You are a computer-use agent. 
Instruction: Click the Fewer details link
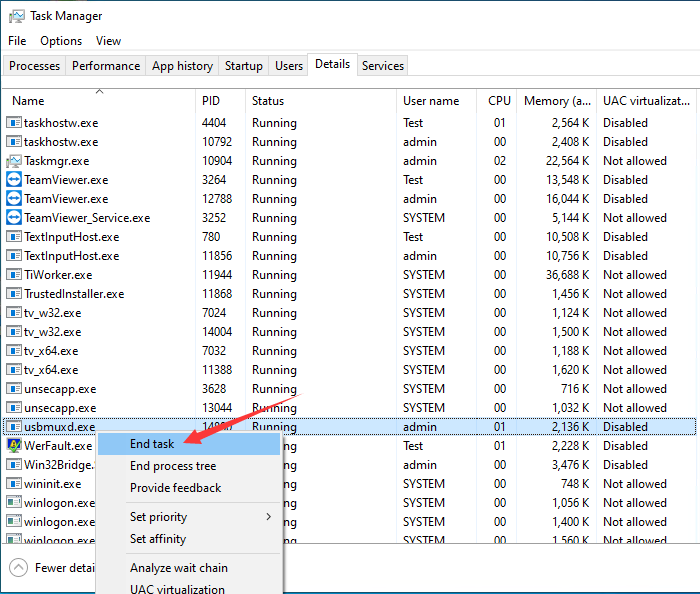65,568
